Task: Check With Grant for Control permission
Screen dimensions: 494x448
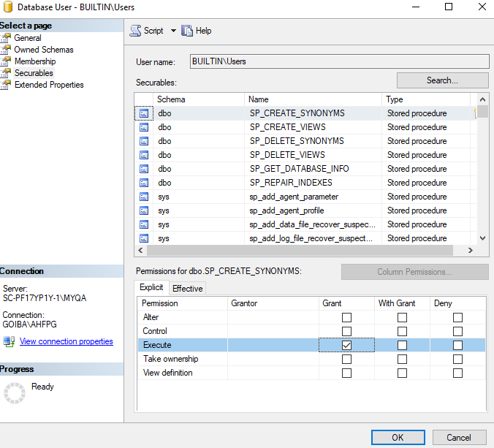Action: pos(402,331)
